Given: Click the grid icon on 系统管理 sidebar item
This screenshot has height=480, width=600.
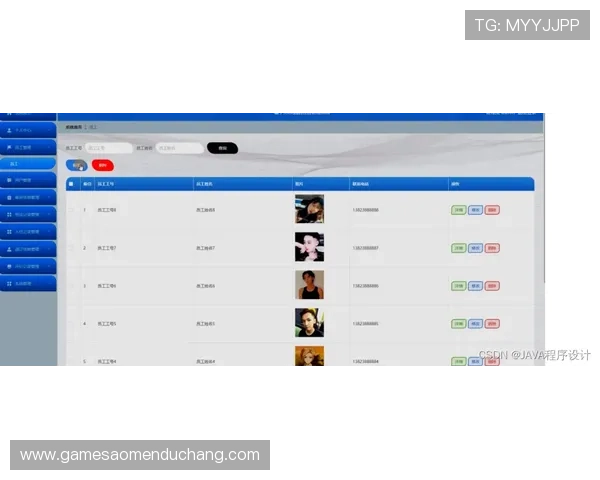Looking at the screenshot, I should 9,284.
